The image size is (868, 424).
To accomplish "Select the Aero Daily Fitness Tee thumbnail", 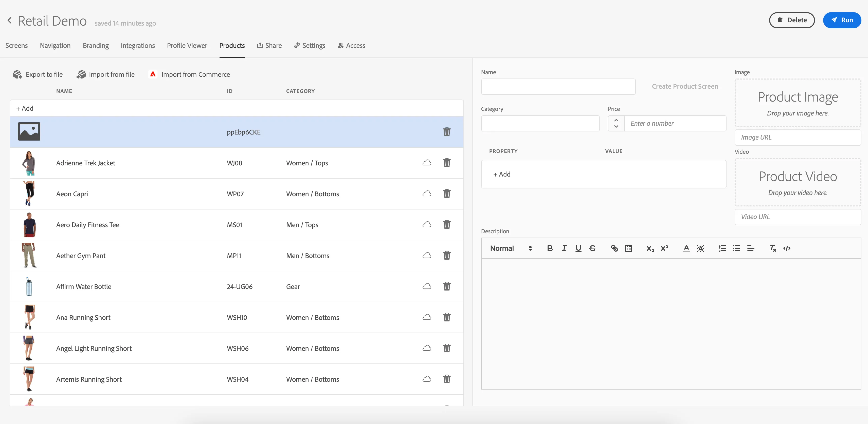I will [29, 225].
